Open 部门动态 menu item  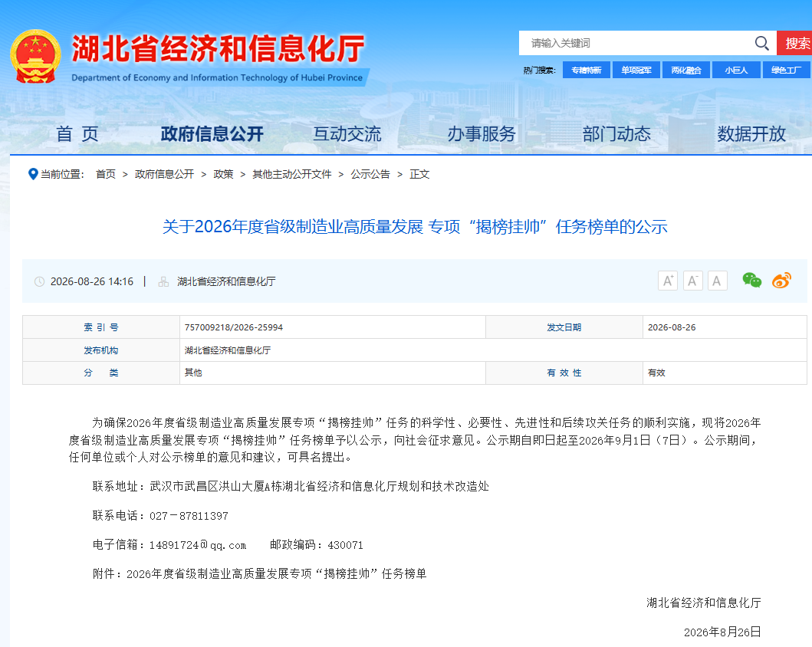pos(616,134)
